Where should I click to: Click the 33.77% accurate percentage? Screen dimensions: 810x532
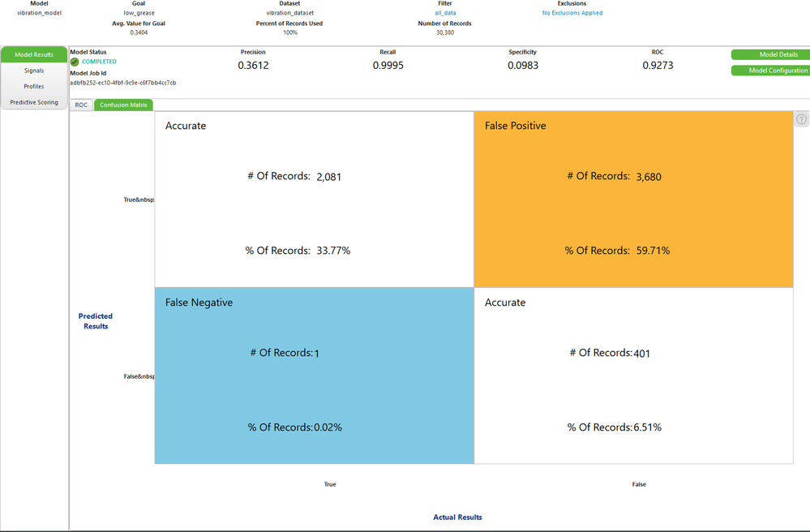click(333, 251)
